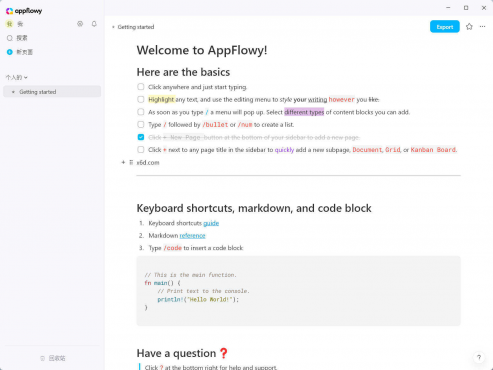This screenshot has height=370, width=493.
Task: Open notifications via the bell icon
Action: pos(94,24)
